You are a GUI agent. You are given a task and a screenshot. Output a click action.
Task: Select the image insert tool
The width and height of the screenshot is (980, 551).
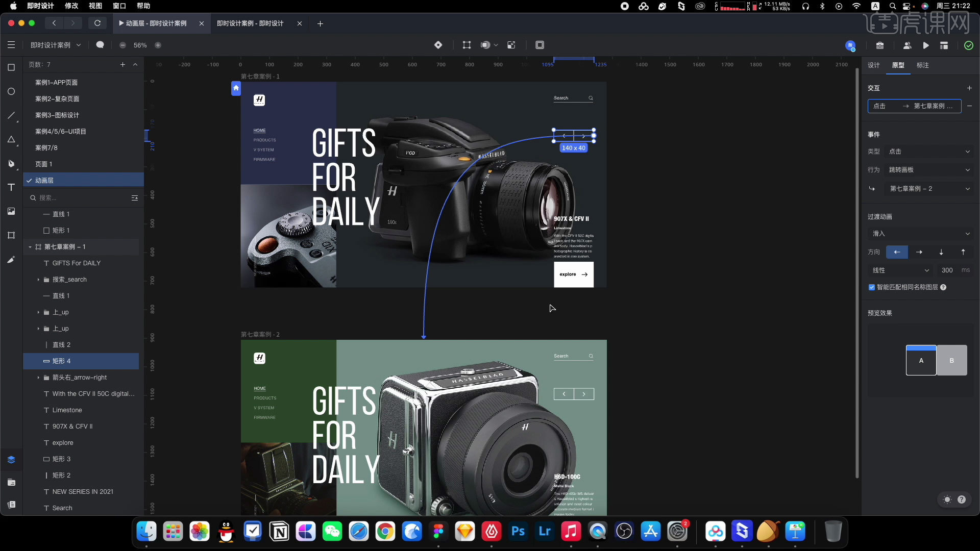coord(11,211)
